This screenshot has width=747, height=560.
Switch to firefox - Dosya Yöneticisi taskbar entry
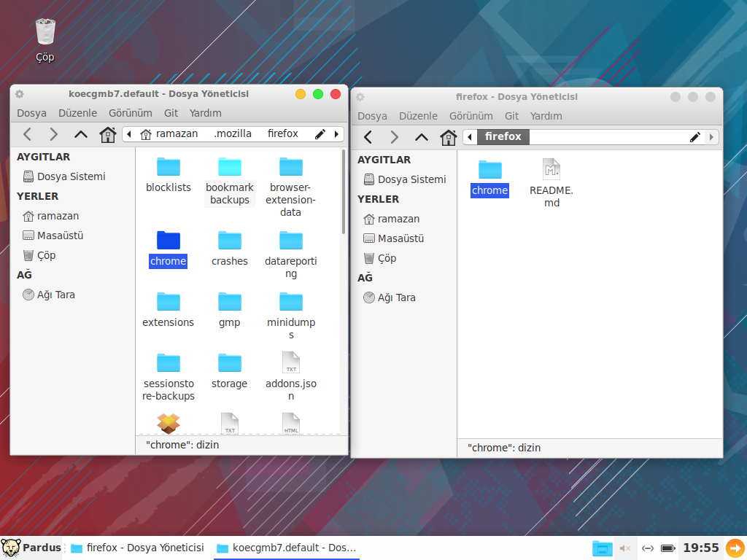click(x=137, y=548)
